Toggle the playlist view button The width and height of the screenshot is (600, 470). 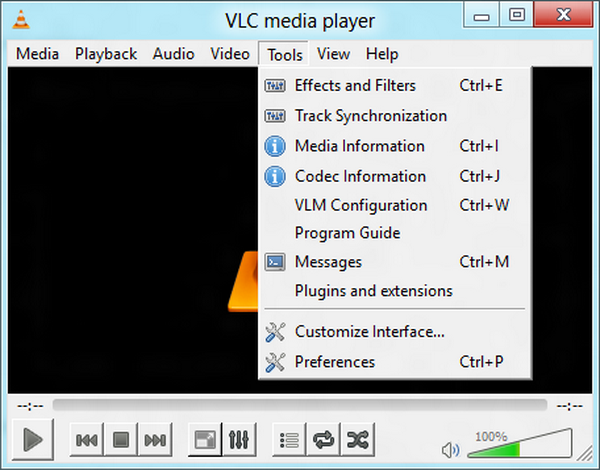(289, 440)
